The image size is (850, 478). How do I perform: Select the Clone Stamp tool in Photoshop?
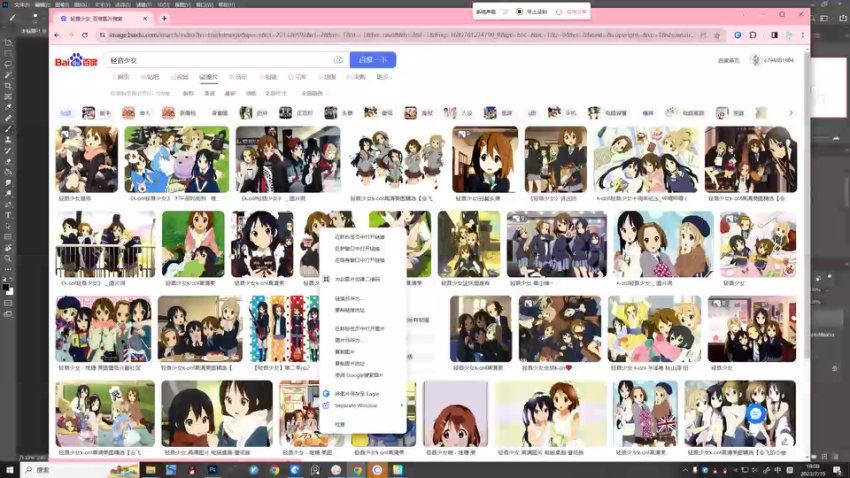click(8, 140)
